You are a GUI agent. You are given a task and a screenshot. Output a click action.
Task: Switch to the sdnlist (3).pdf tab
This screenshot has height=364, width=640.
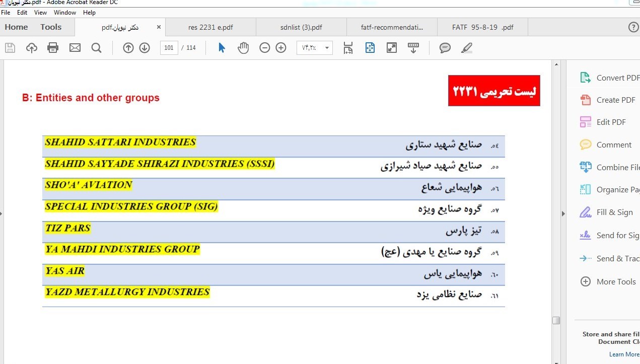point(301,27)
